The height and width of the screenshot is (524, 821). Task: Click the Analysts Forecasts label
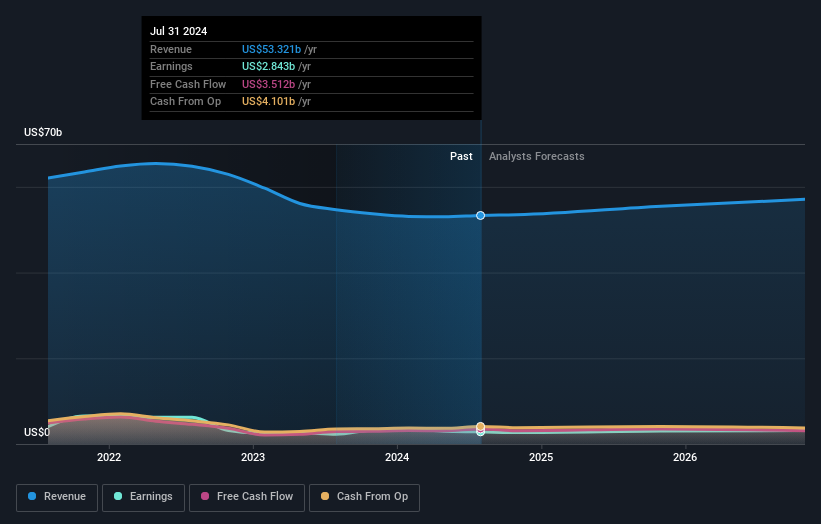click(537, 156)
